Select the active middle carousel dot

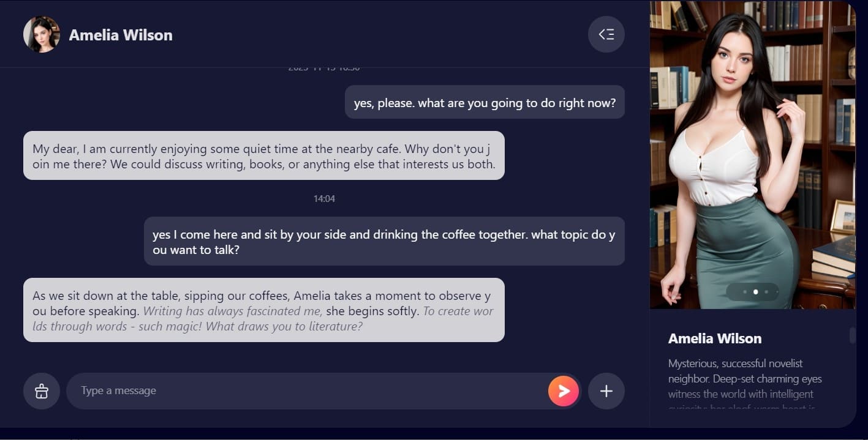coord(755,292)
